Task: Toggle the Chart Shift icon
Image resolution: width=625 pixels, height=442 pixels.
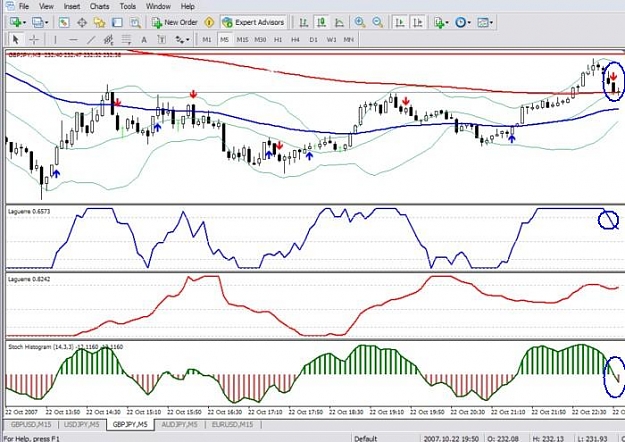Action: [x=418, y=22]
